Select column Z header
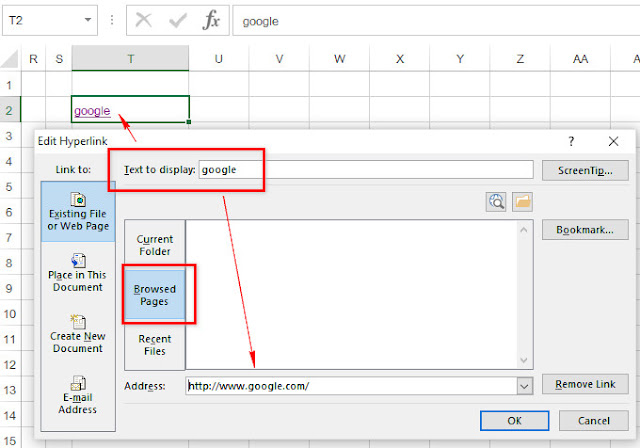The image size is (640, 448). click(x=520, y=59)
